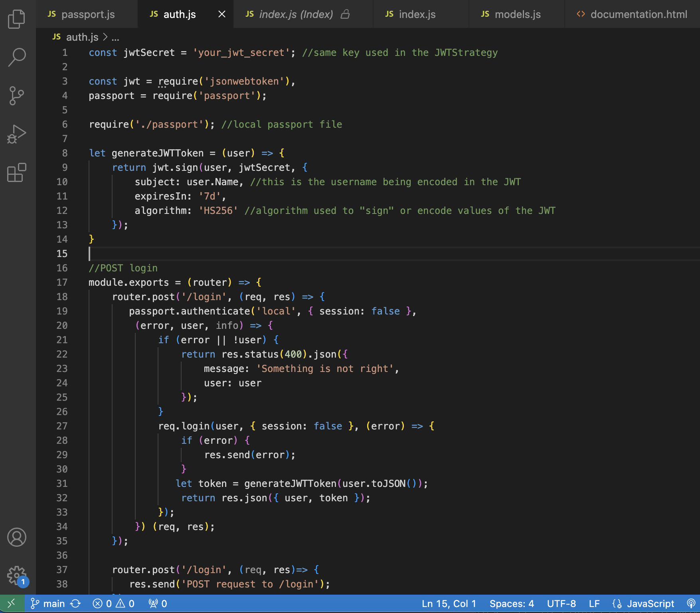Image resolution: width=700 pixels, height=613 pixels.
Task: Switch to the passport.js tab
Action: [x=87, y=14]
